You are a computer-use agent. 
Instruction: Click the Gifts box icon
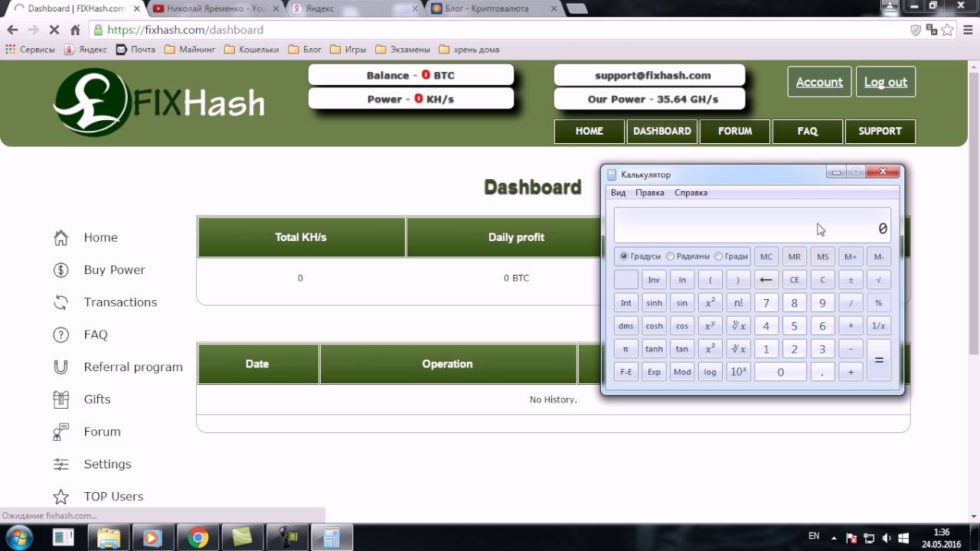coord(61,399)
